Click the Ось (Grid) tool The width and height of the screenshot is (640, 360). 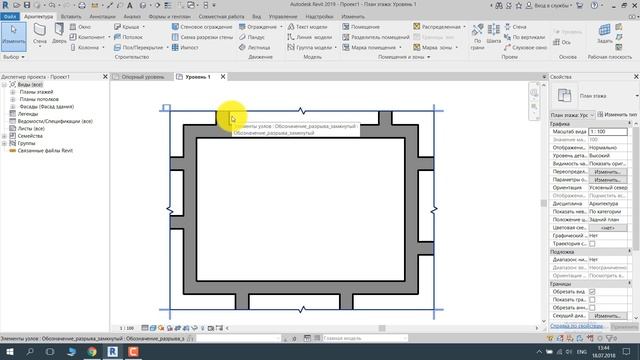point(562,42)
